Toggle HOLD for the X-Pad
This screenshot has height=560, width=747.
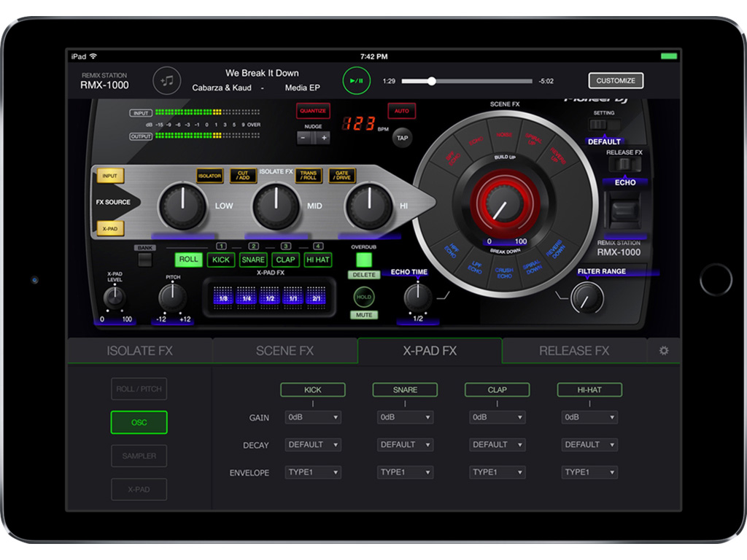[364, 297]
